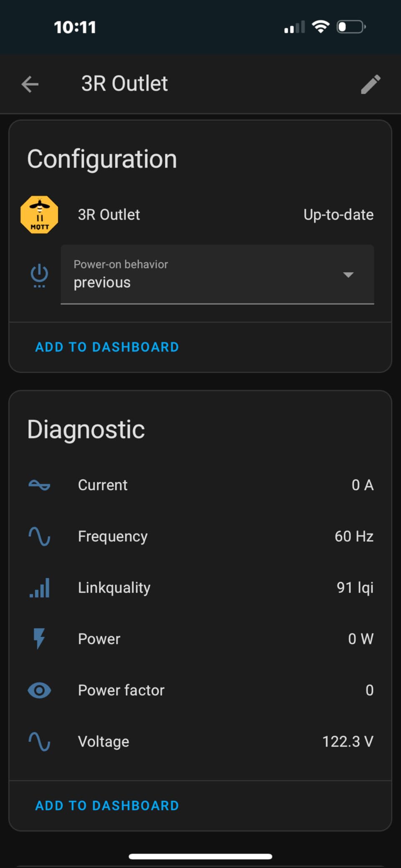Tap the back arrow icon

(30, 84)
